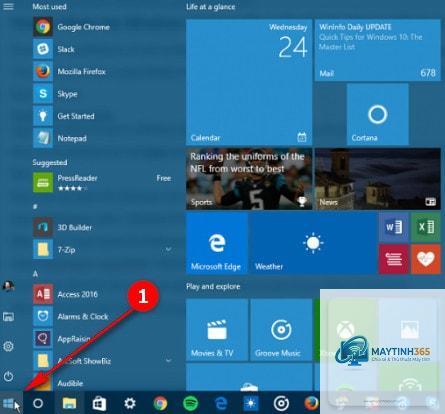The height and width of the screenshot is (414, 445).
Task: Open the Weather tile
Action: coord(313,243)
